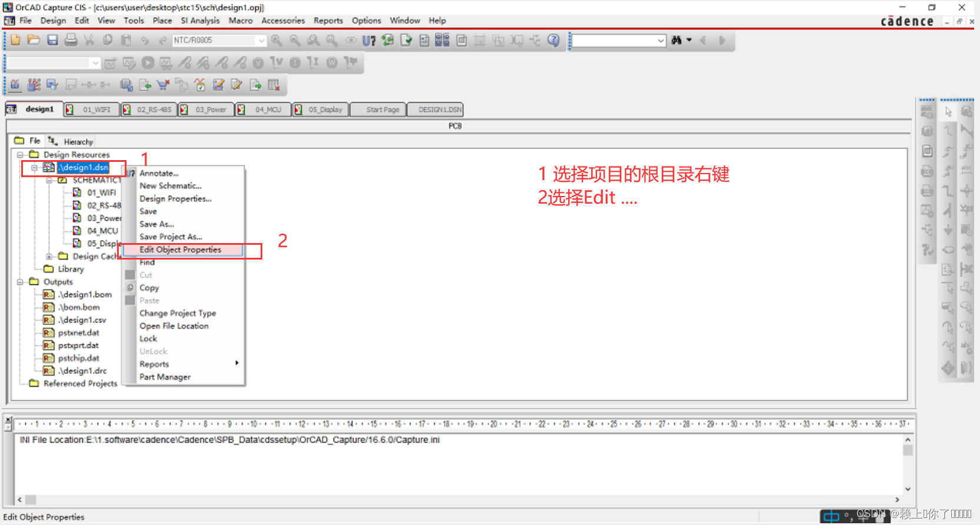Click the Select arrow tool in right palette

coord(948,111)
